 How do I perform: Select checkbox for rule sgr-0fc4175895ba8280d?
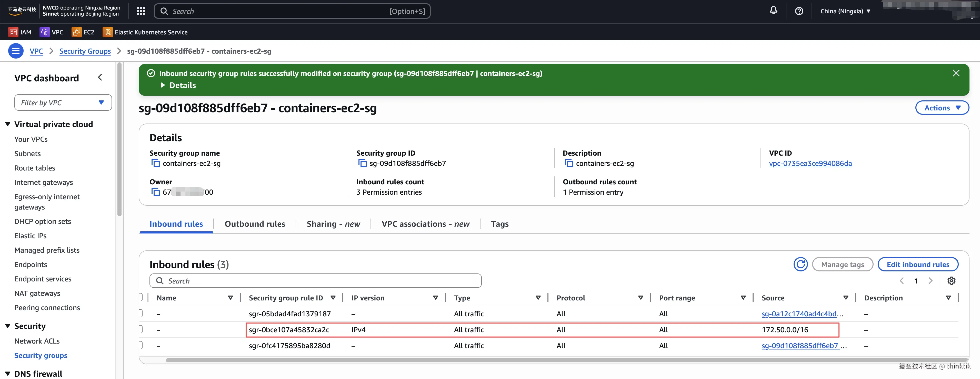click(x=140, y=345)
